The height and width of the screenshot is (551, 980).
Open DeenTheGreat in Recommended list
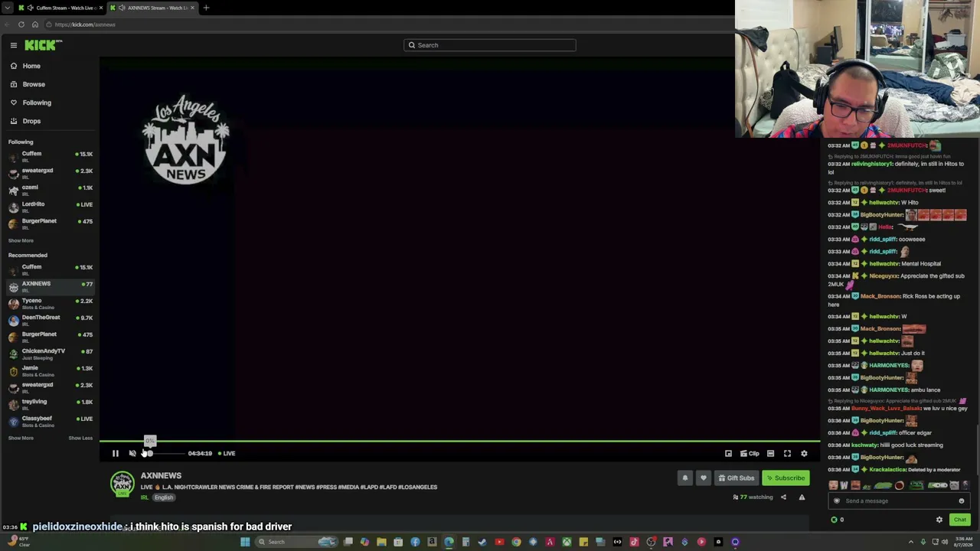coord(50,320)
